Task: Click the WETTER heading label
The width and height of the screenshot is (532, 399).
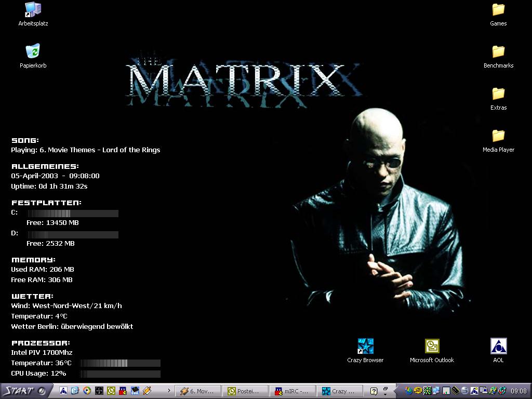Action: tap(32, 296)
